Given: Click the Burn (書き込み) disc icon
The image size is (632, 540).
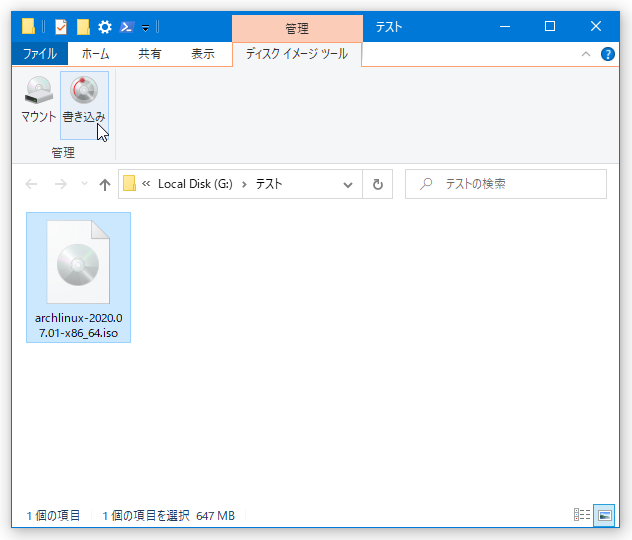Looking at the screenshot, I should (84, 90).
